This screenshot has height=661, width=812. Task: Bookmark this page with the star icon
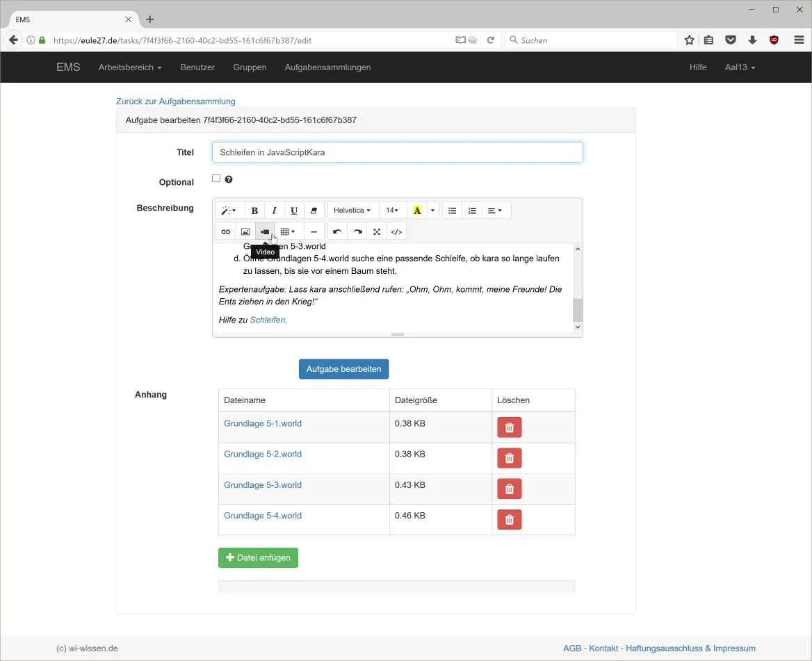coord(689,40)
